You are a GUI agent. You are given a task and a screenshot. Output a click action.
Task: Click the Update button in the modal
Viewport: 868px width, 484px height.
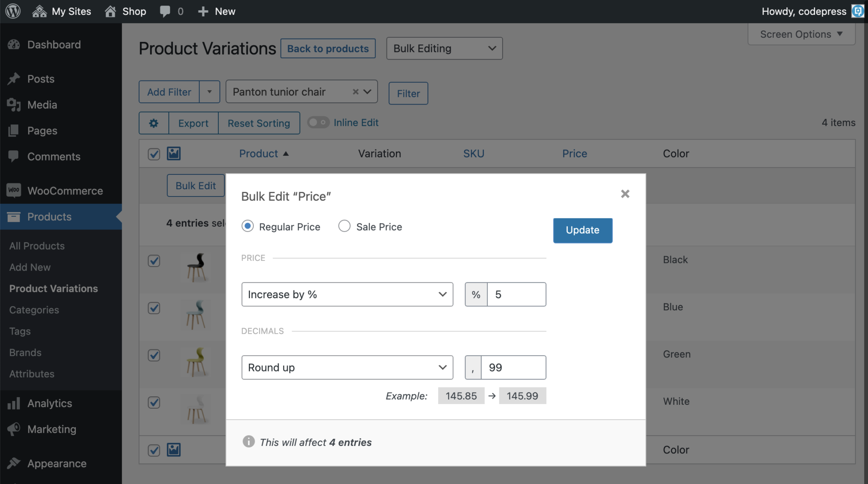[x=582, y=230]
